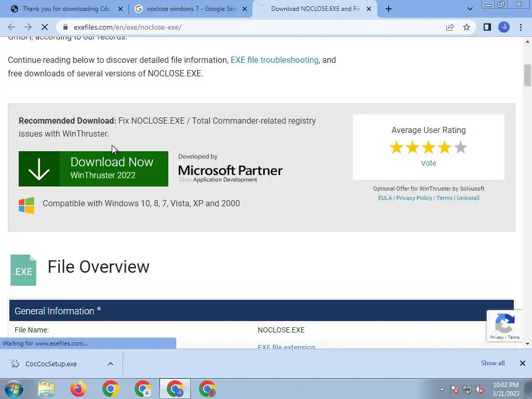Expand the CocCocSetup.exe download options chevron
The height and width of the screenshot is (399, 532).
111,364
